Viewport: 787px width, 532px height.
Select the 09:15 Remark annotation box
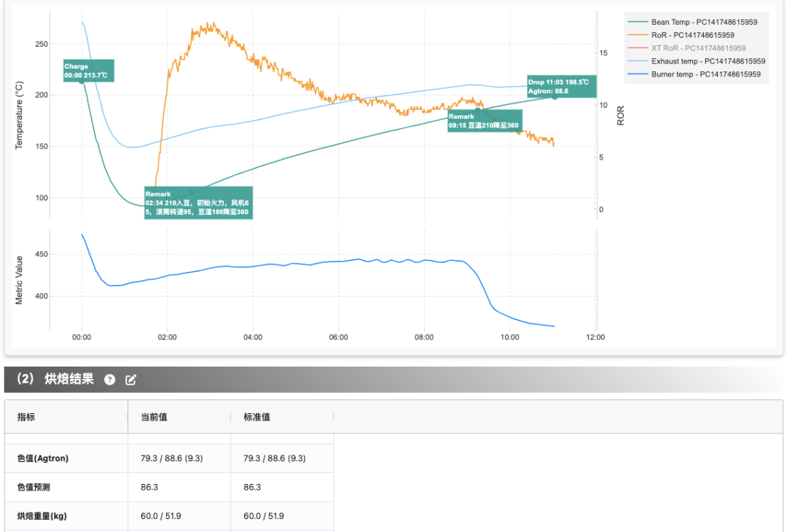(x=485, y=121)
